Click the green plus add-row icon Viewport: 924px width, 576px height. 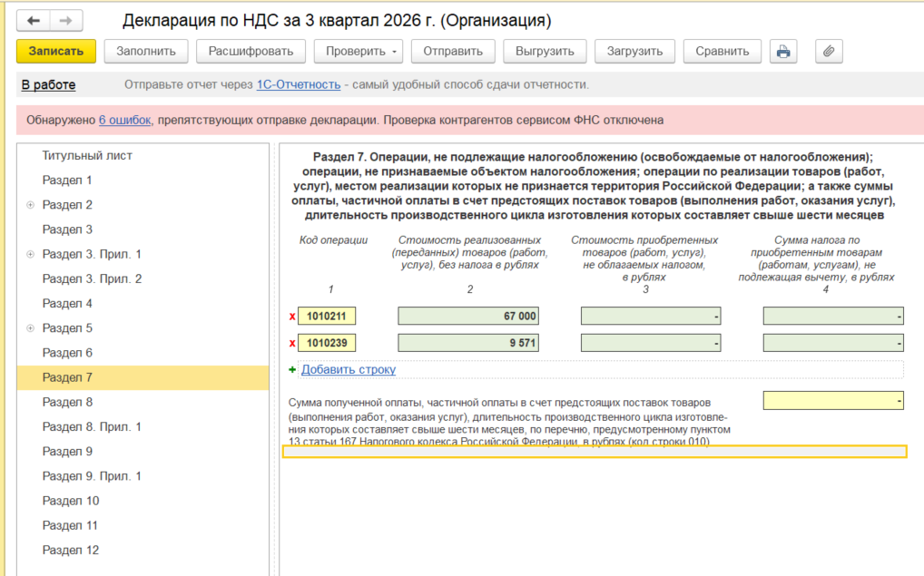point(292,369)
